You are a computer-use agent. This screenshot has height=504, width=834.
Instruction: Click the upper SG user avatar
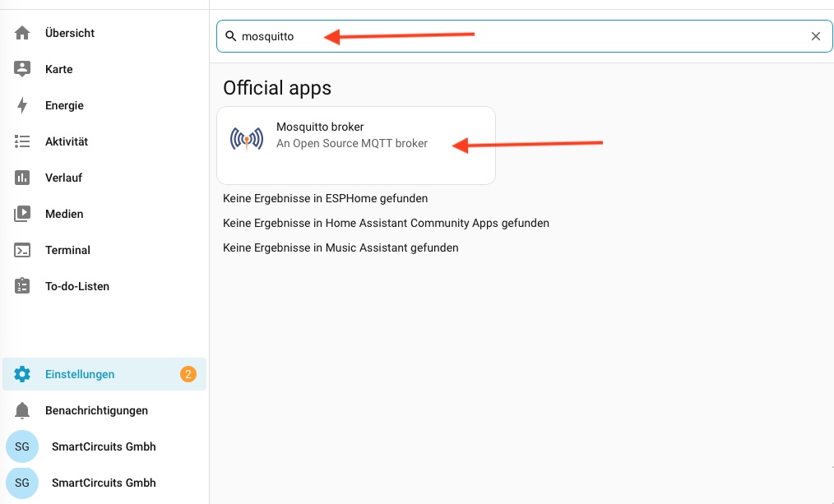22,446
